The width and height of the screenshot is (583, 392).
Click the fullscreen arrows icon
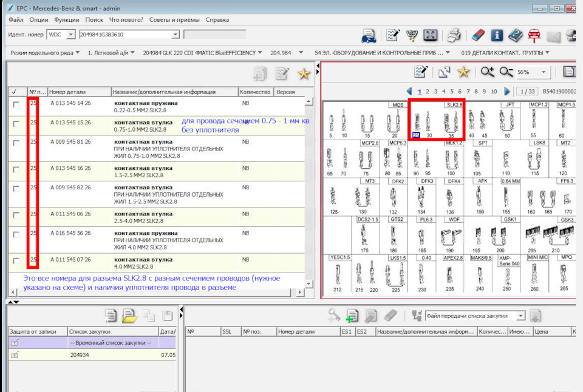[431, 35]
